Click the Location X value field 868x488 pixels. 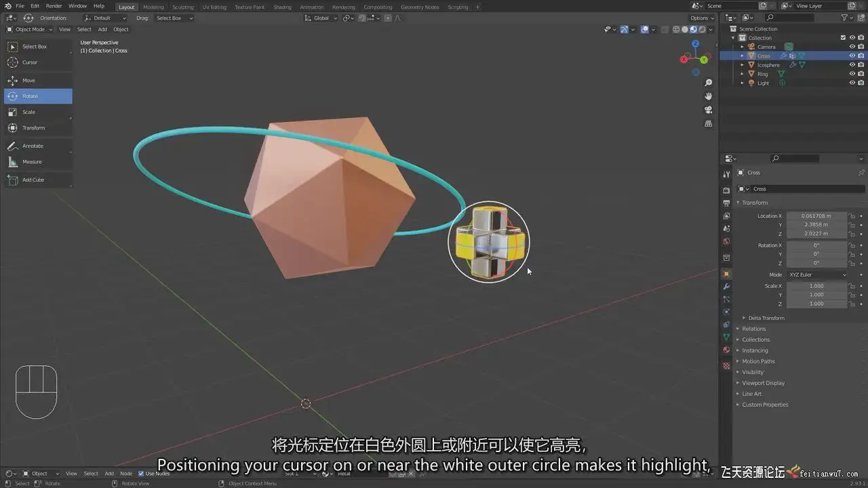click(817, 216)
